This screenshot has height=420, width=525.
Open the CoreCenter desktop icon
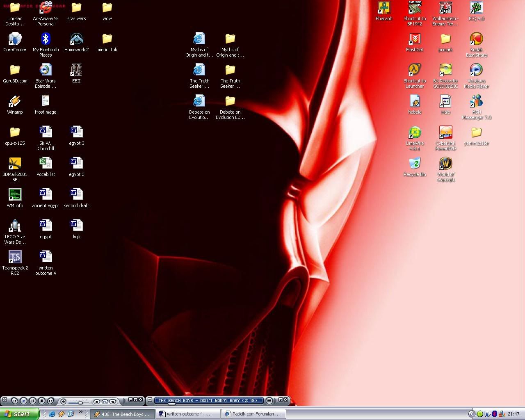pos(15,42)
